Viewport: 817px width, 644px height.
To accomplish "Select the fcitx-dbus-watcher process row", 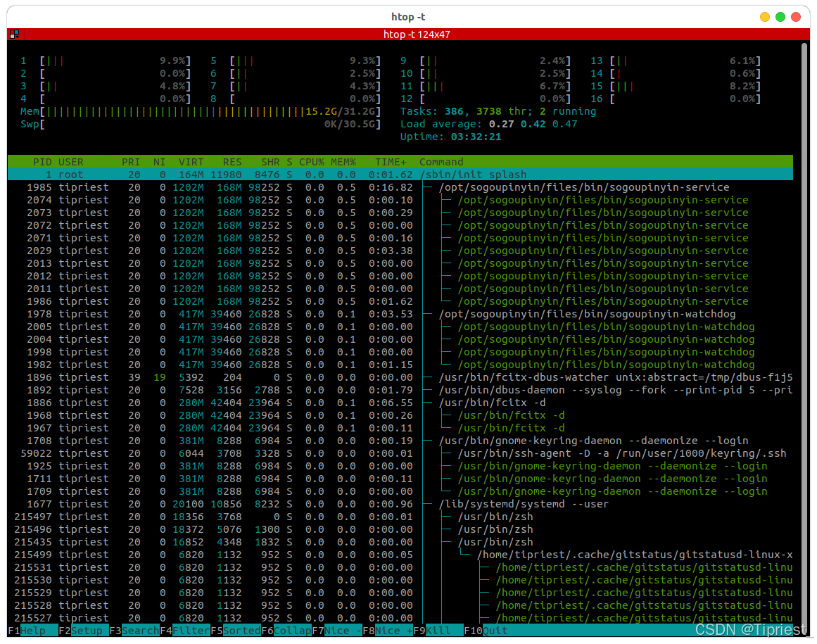I will point(400,377).
